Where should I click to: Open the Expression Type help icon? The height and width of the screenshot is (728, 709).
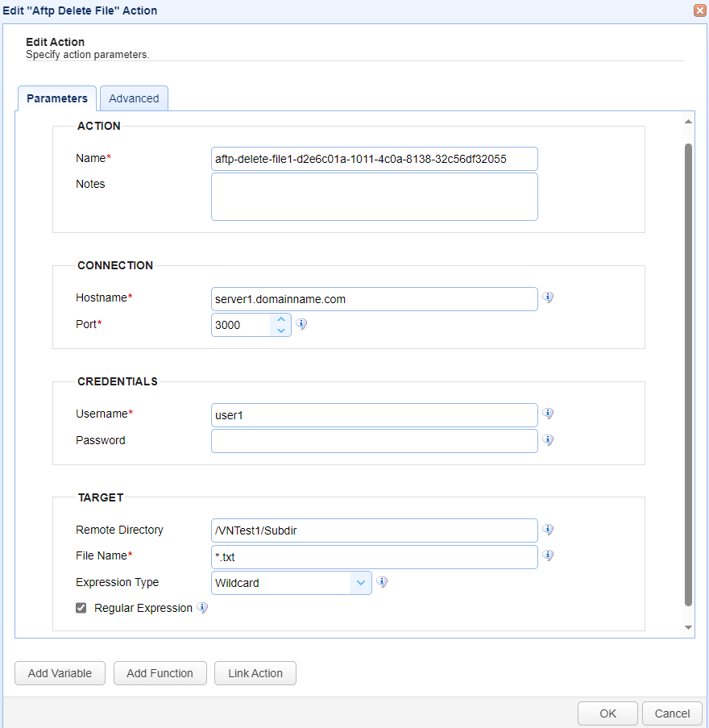coord(382,581)
